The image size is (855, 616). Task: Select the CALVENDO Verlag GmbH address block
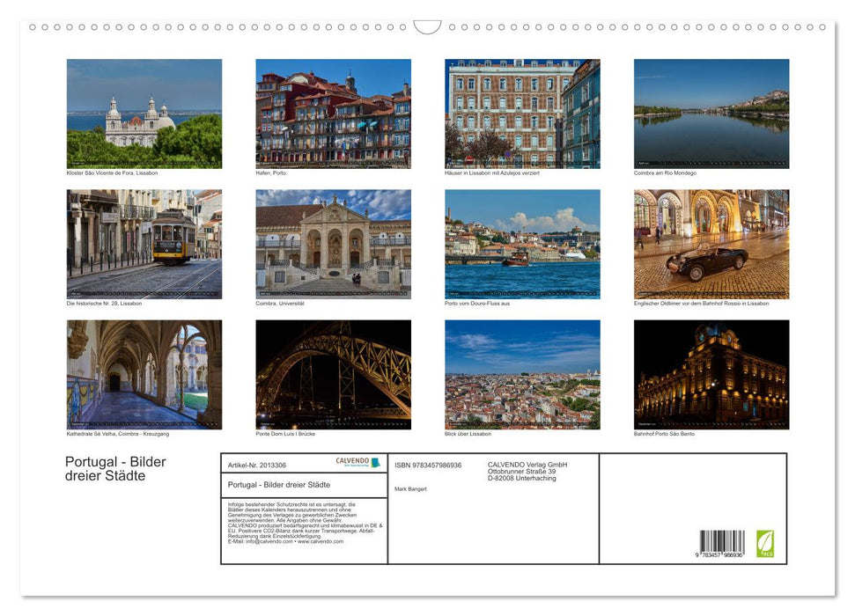tap(527, 470)
